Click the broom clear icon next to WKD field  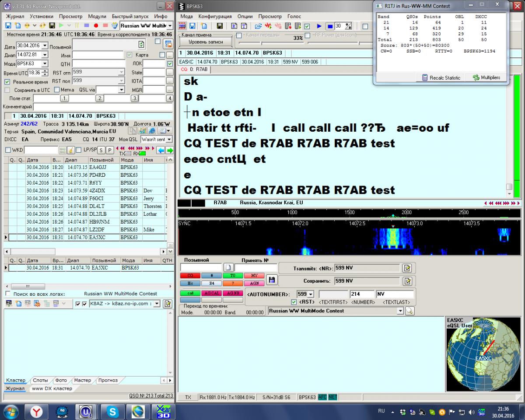pos(71,150)
